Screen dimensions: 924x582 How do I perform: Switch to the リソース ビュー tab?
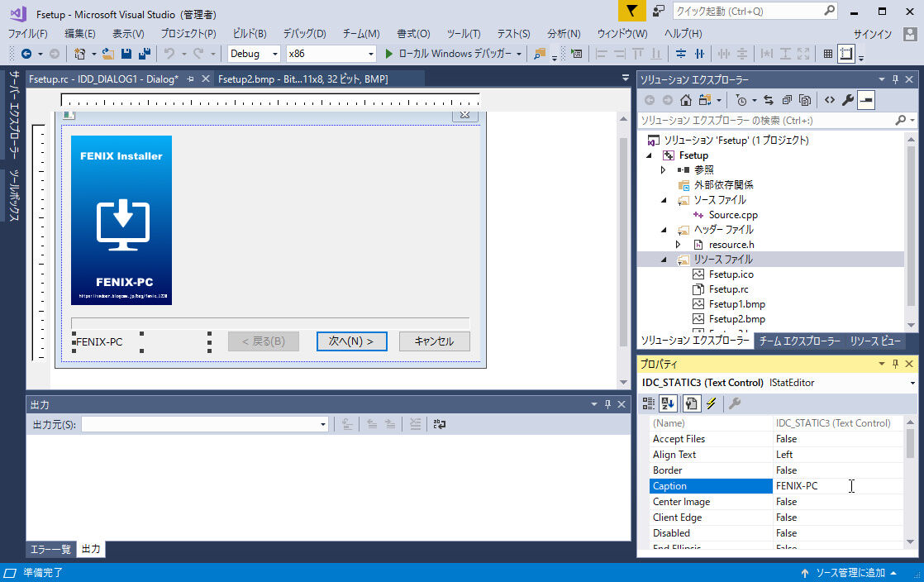tap(874, 341)
